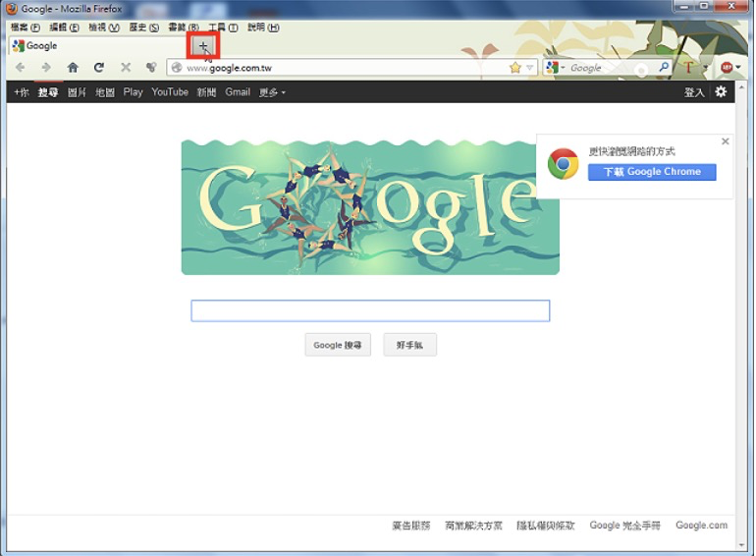The image size is (756, 556).
Task: Open the 歷史 (S) menu
Action: click(x=143, y=28)
